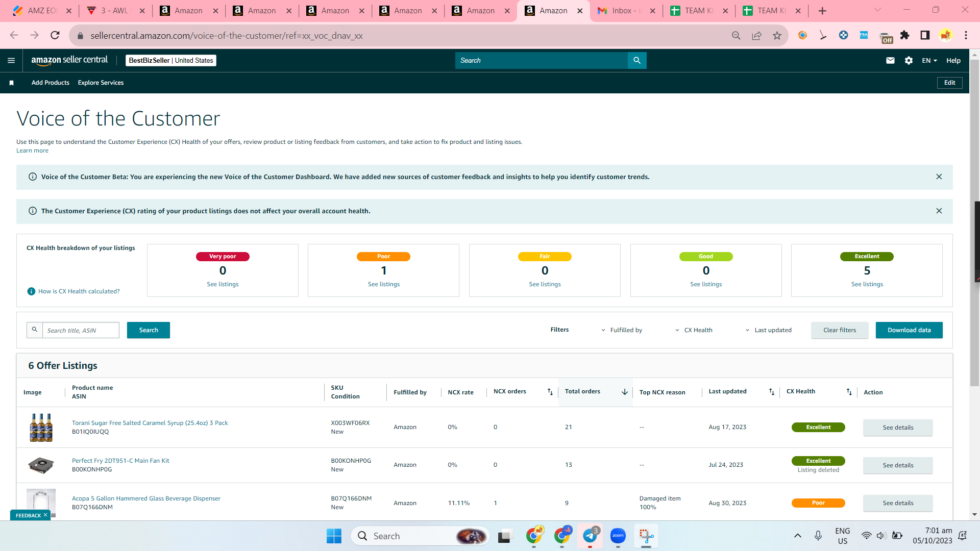Open Explore Services in the navigation bar
The height and width of the screenshot is (551, 980).
(101, 83)
